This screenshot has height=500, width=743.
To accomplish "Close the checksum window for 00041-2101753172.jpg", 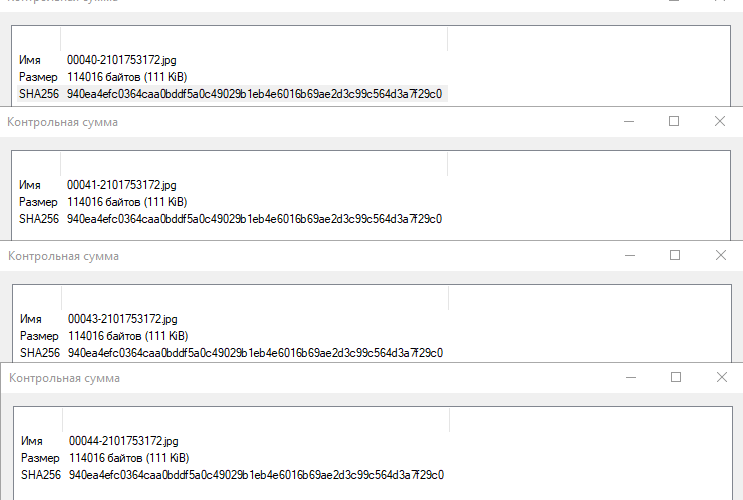I will tap(720, 121).
